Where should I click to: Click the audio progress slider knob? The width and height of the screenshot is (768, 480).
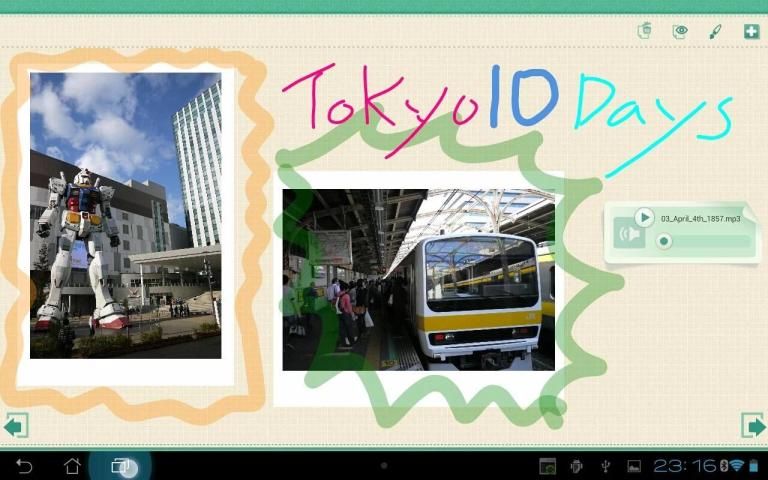[x=662, y=241]
